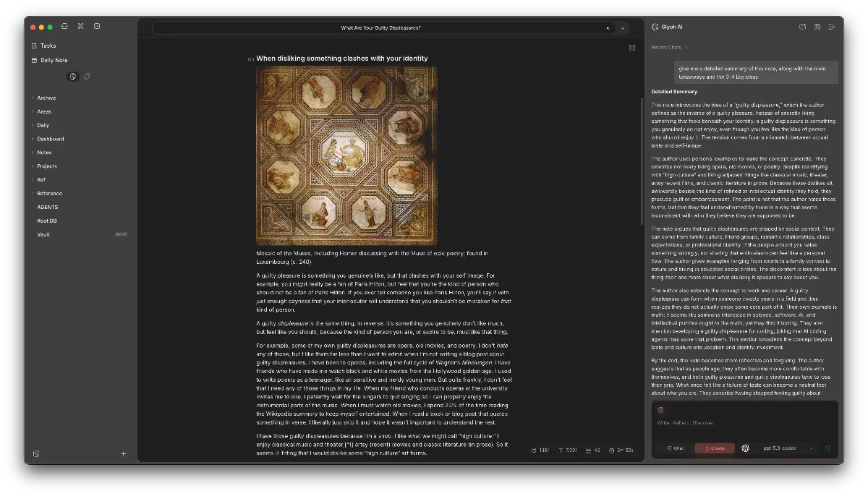Toggle the note view icon below Daily Note
The width and height of the screenshot is (868, 496).
click(73, 77)
